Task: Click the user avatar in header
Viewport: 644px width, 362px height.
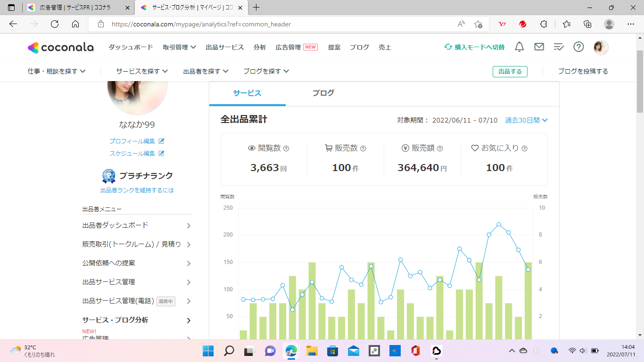Action: 601,47
